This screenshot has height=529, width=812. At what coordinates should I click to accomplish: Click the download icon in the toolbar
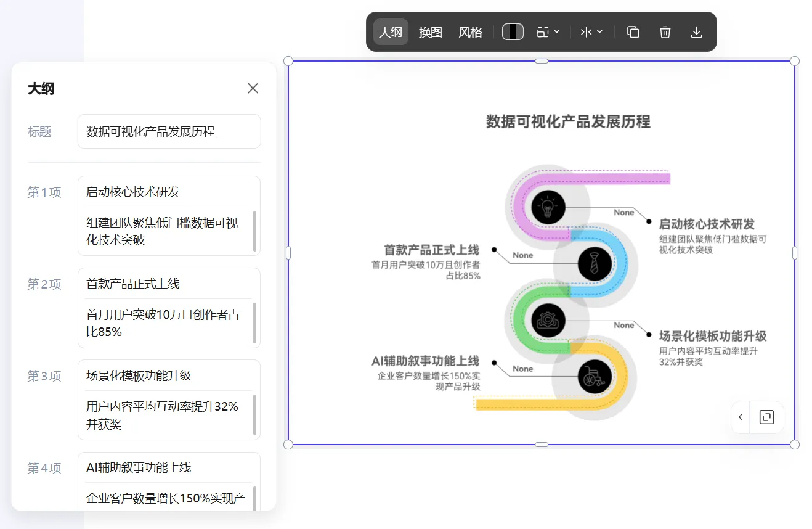[x=696, y=32]
